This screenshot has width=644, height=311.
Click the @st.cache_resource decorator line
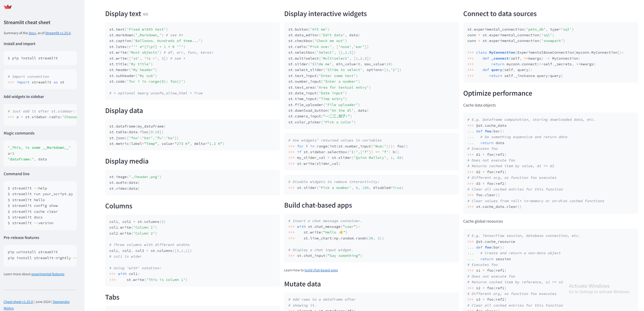[491, 242]
